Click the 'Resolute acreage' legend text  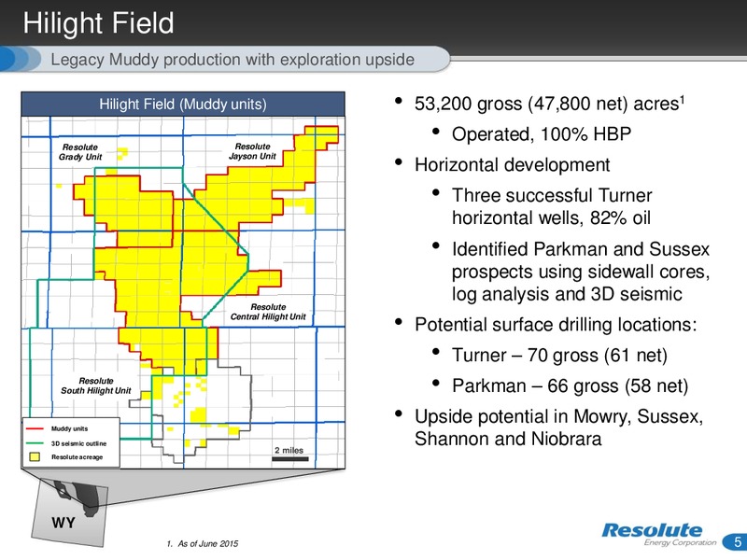(x=77, y=457)
